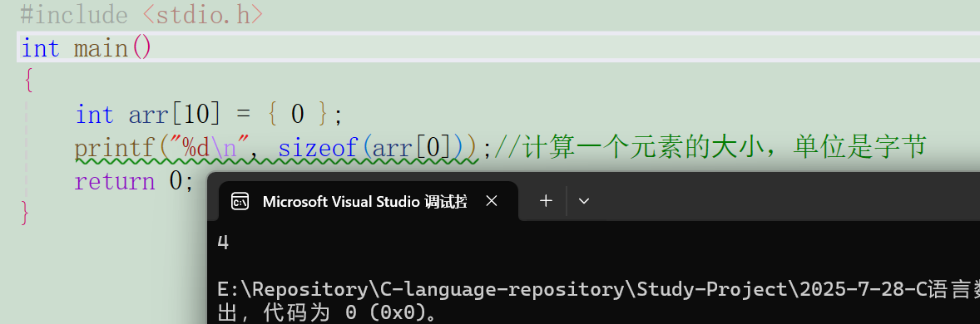Viewport: 980px width, 324px height.
Task: Click the E:\Repository path line in console
Action: [x=598, y=290]
